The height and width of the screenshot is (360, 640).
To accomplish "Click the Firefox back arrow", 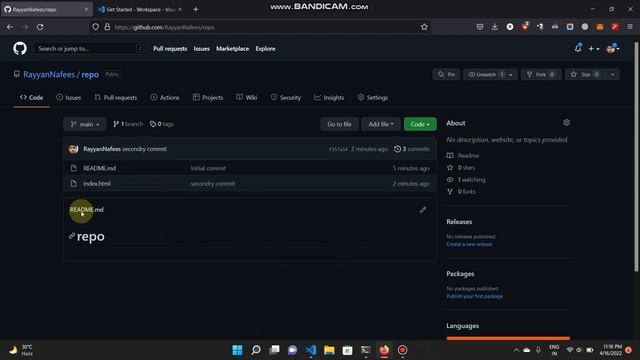I will coord(10,27).
